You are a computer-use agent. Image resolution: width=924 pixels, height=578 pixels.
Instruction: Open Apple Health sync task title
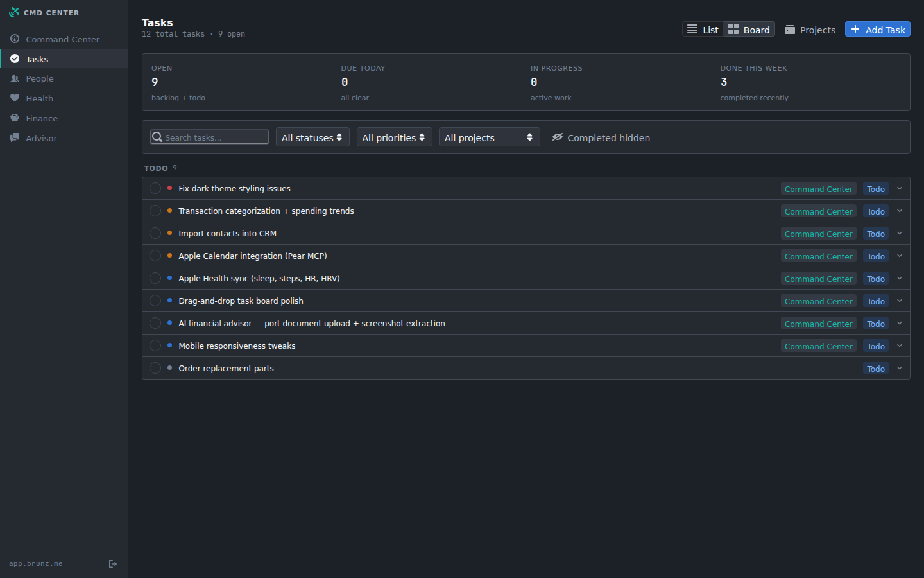(x=259, y=278)
